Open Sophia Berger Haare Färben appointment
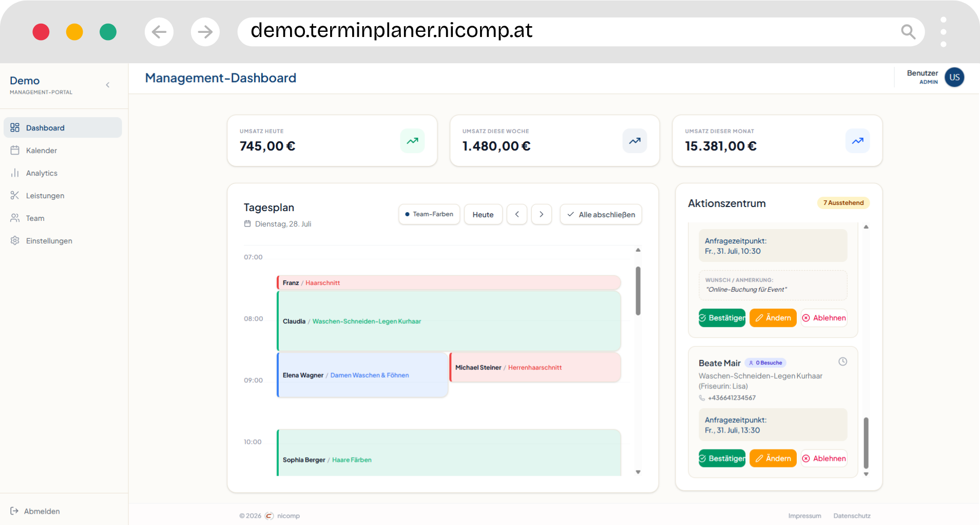The width and height of the screenshot is (980, 525). click(x=449, y=453)
